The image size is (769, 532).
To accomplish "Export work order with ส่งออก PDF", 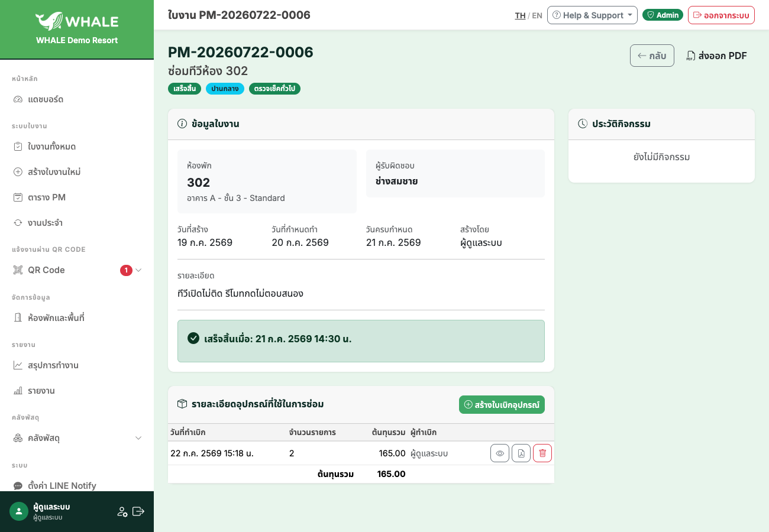I will (x=716, y=56).
